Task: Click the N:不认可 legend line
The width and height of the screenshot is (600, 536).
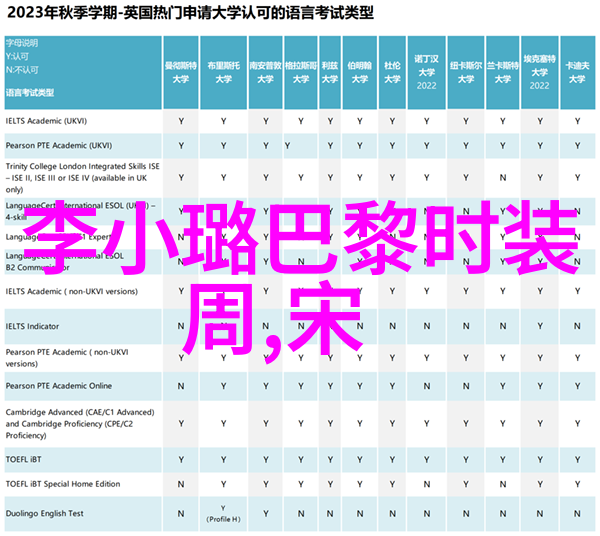Action: point(22,70)
